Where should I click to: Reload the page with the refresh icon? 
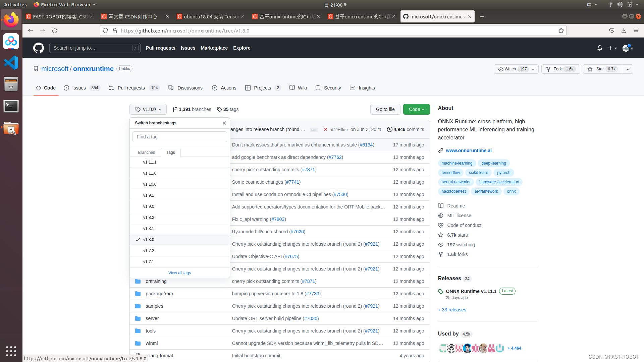55,31
